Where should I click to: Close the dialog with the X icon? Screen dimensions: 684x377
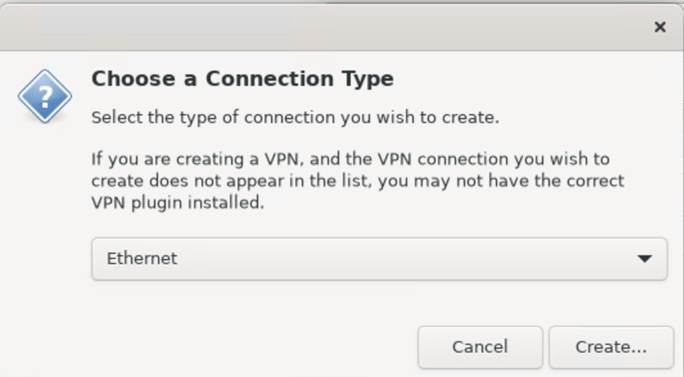click(x=660, y=27)
